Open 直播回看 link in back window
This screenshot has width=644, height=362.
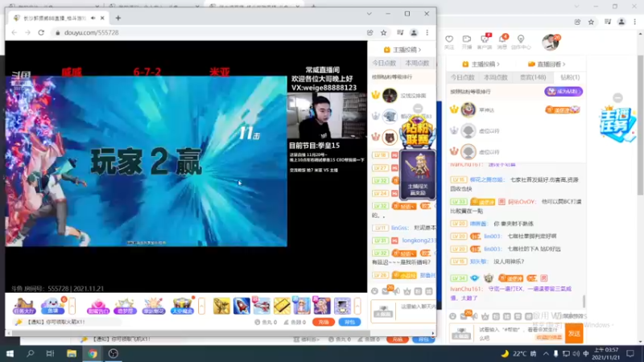click(x=547, y=64)
